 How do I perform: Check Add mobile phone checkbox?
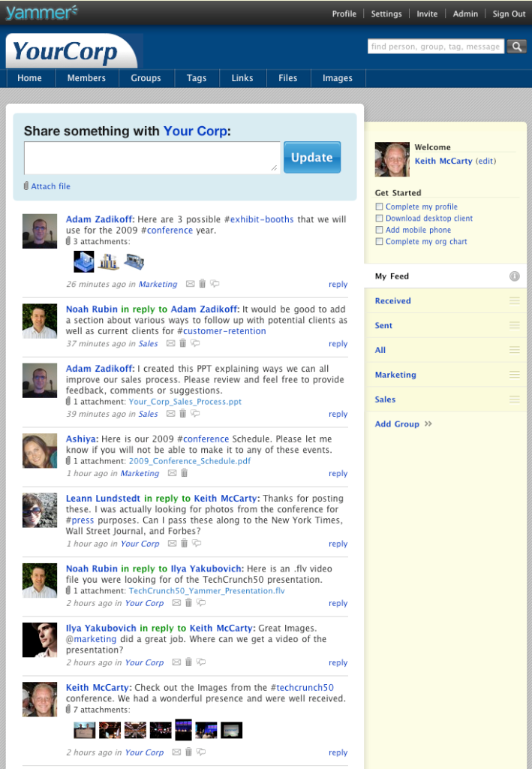coord(379,230)
